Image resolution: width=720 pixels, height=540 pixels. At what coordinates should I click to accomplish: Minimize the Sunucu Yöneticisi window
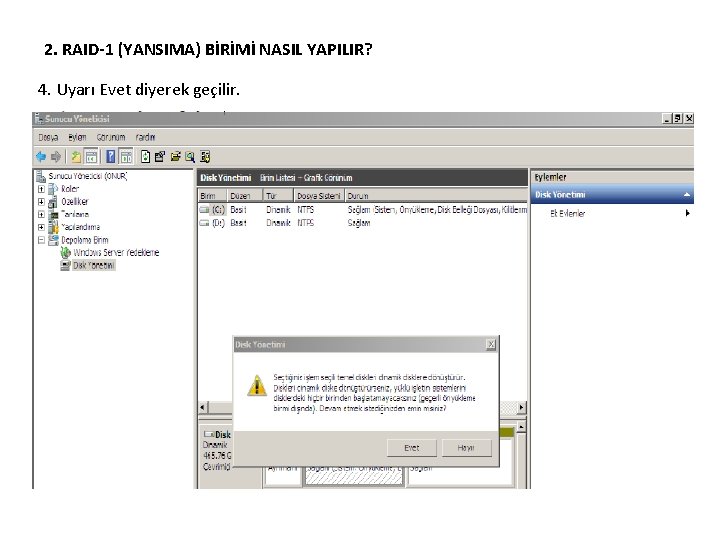click(667, 118)
